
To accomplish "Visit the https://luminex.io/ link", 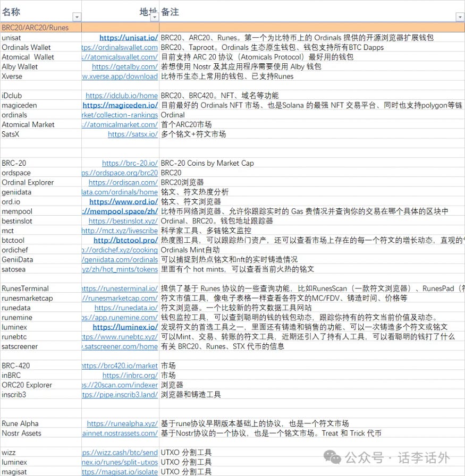I will [x=125, y=327].
